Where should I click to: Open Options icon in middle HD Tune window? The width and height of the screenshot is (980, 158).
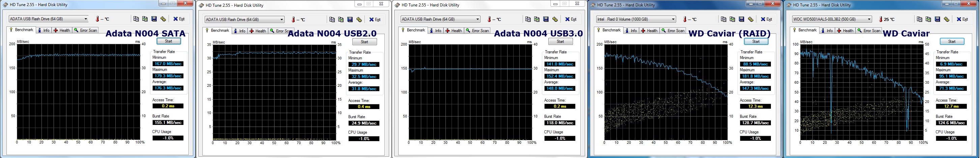[x=555, y=19]
